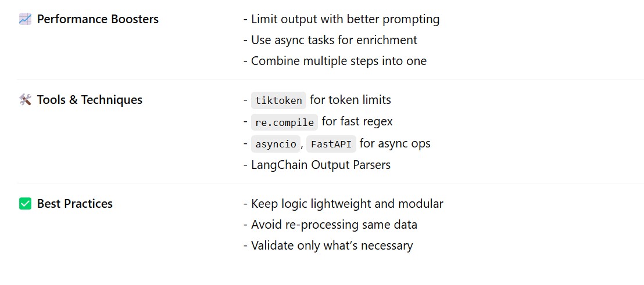Click the green checkmark emoji

click(x=24, y=204)
